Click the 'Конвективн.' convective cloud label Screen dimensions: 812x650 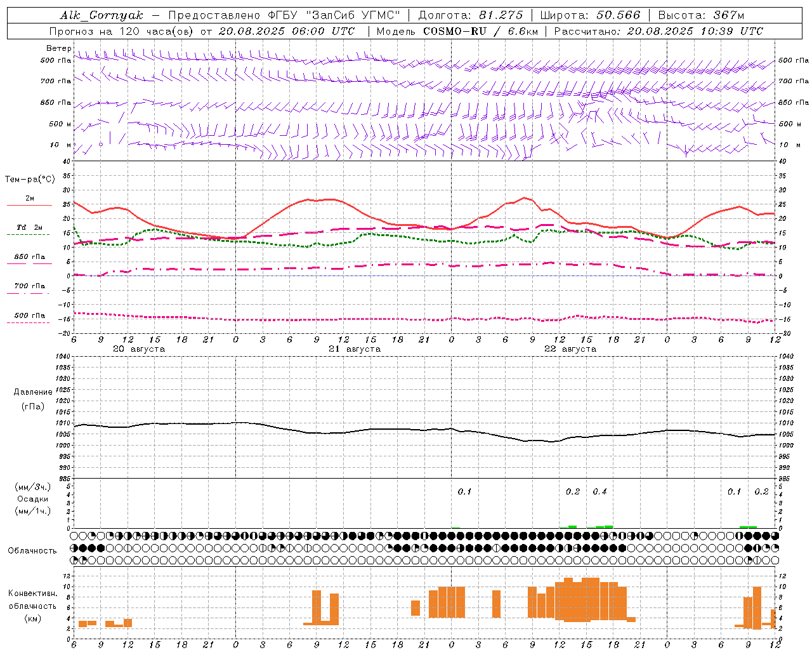coord(32,594)
